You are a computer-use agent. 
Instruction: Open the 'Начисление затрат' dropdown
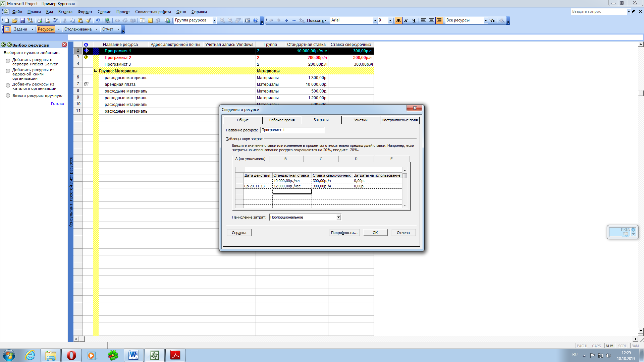338,217
